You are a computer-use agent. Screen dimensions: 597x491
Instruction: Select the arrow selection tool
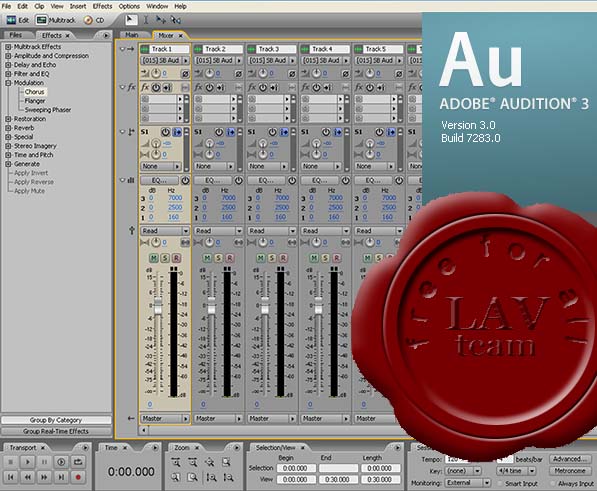pos(131,20)
